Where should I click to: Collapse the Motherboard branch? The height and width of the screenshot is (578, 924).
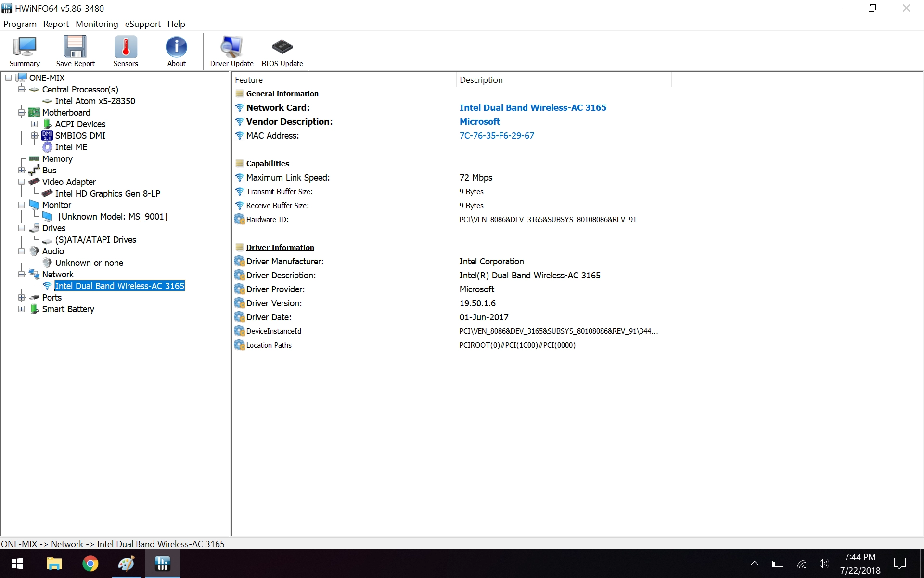(x=22, y=112)
